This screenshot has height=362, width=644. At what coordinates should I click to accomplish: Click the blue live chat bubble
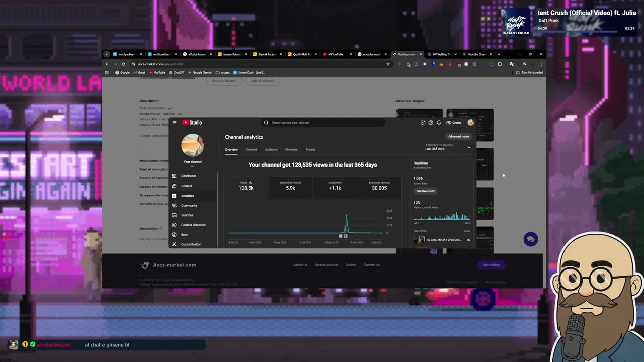pyautogui.click(x=530, y=239)
